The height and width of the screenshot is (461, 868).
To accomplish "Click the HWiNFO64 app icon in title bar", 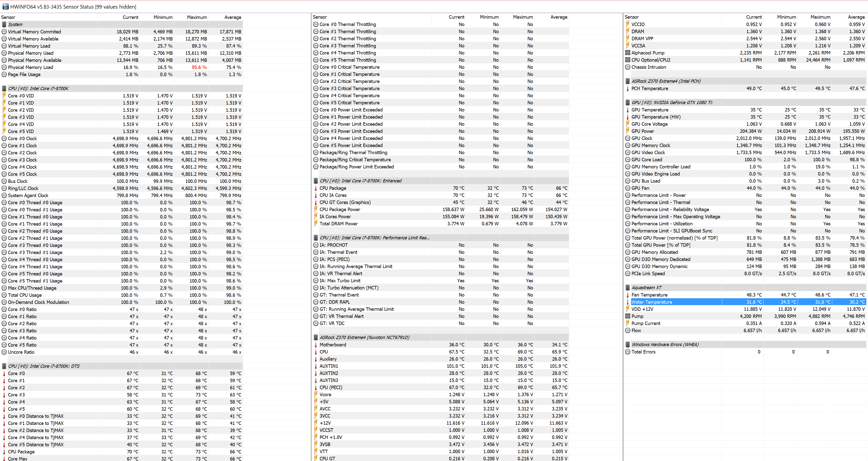I will point(5,6).
